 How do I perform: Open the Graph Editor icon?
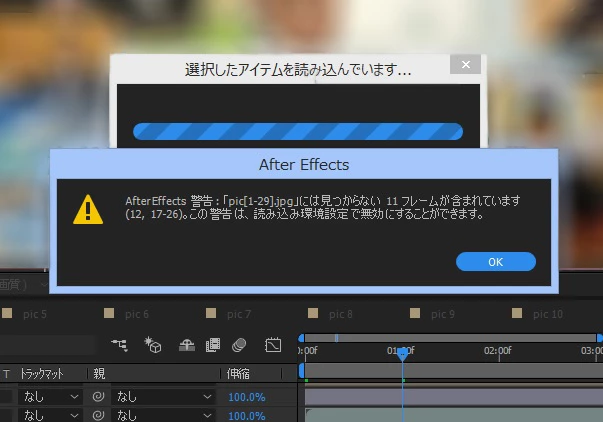coord(273,345)
